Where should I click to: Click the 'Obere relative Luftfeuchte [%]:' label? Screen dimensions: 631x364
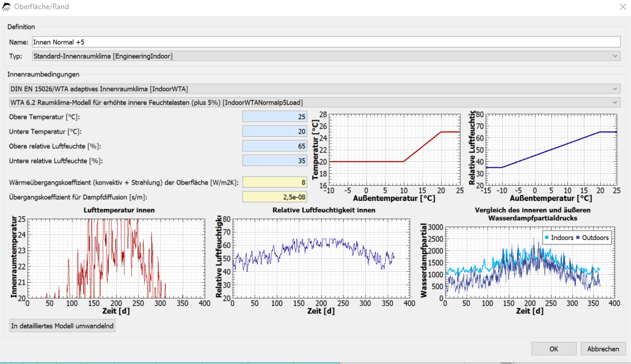[55, 146]
